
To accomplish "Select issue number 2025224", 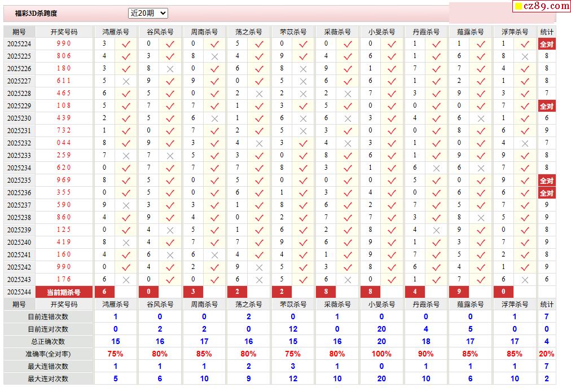I will 19,44.
